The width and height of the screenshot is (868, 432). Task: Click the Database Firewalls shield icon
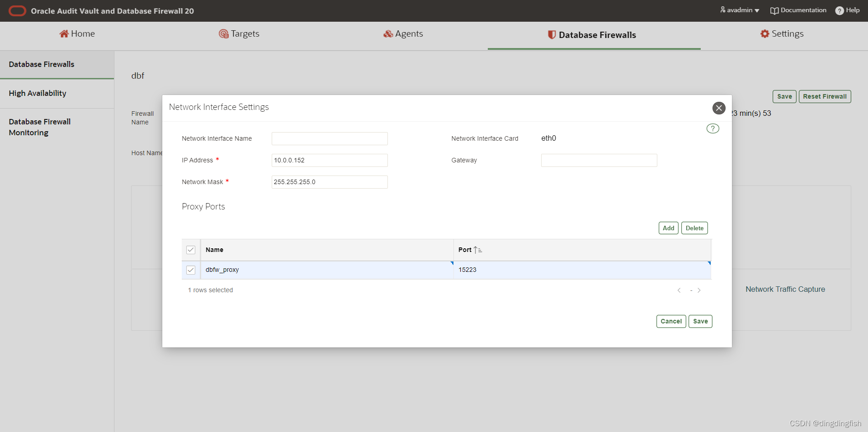click(x=552, y=35)
